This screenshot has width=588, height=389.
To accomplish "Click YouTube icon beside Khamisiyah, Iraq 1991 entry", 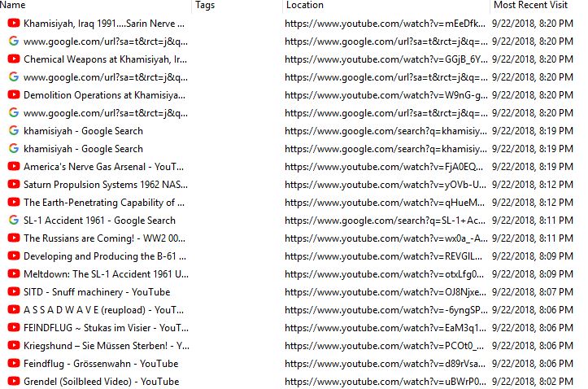I will (x=14, y=24).
